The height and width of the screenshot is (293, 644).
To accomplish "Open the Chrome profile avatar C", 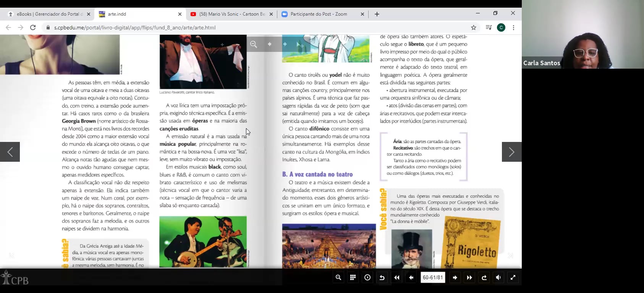I will click(501, 27).
